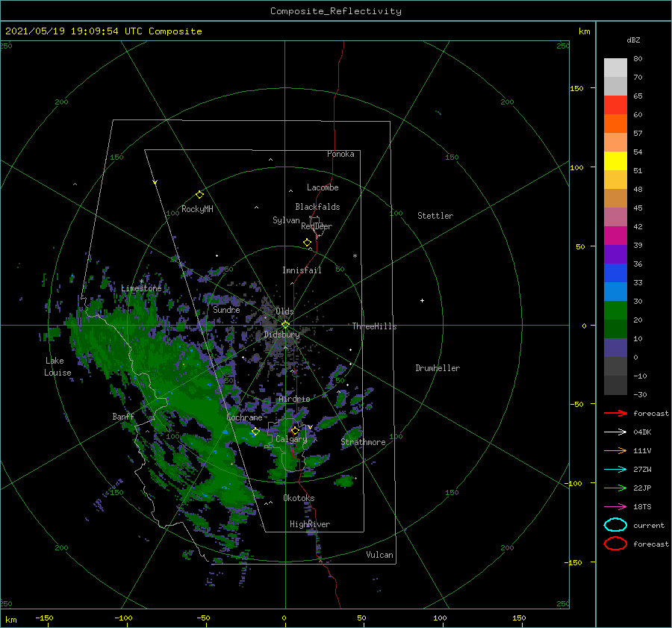Click the Strathmore city label
Viewport: 672px width, 628px height.
pyautogui.click(x=363, y=442)
